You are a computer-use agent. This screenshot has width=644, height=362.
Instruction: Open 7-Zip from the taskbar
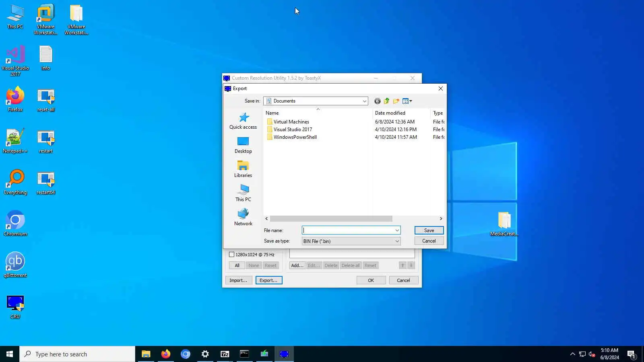pos(225,354)
